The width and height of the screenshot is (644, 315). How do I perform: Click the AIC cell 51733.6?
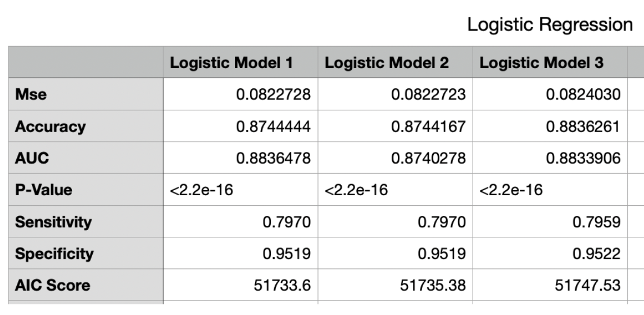(x=241, y=285)
